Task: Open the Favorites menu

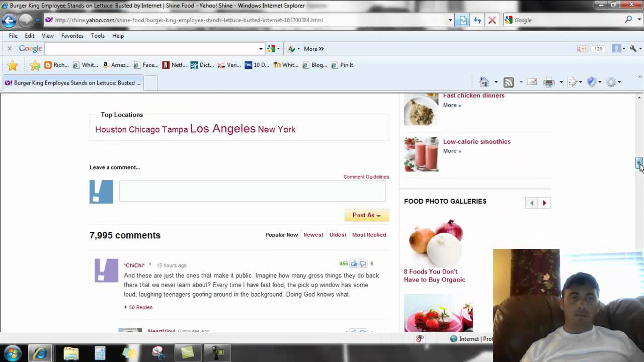Action: 72,36
